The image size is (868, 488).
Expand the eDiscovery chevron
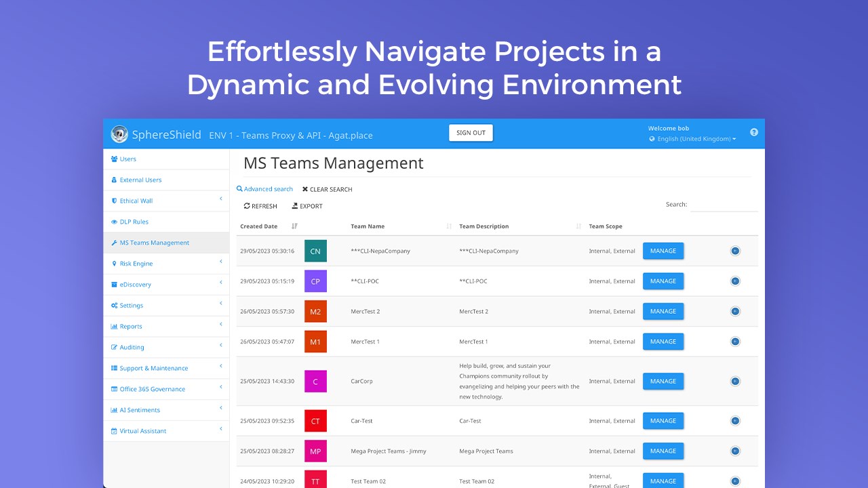[x=221, y=283]
